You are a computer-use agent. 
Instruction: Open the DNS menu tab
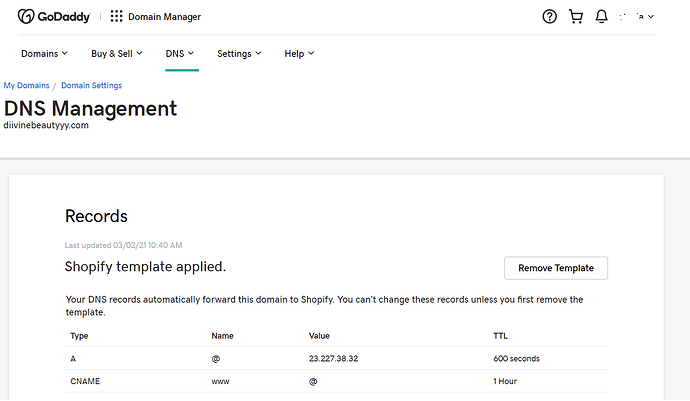[x=179, y=53]
